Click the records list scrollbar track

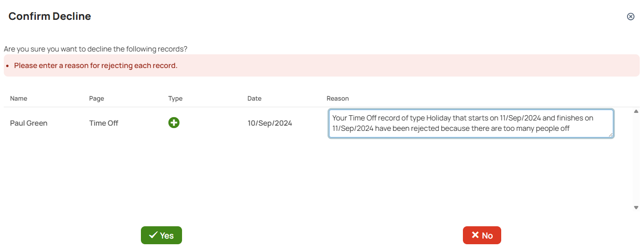tap(636, 159)
